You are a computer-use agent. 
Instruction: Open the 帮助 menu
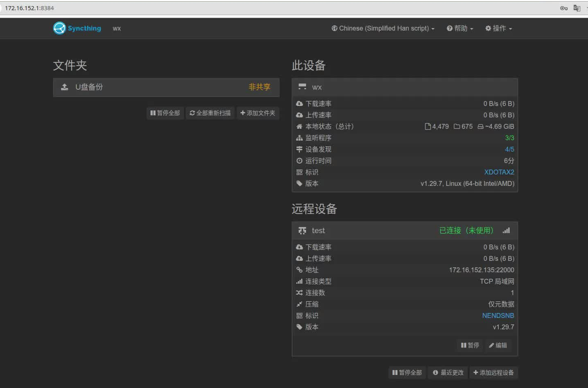pyautogui.click(x=459, y=28)
